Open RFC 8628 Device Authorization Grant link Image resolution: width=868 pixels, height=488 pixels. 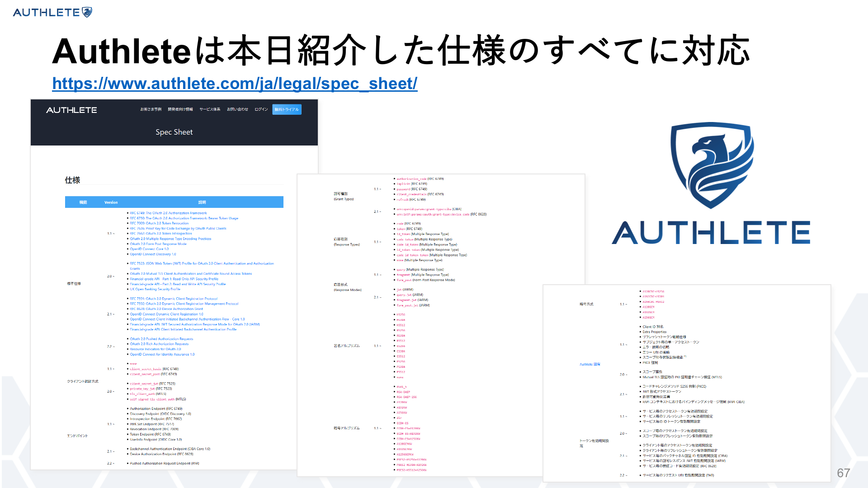[166, 309]
